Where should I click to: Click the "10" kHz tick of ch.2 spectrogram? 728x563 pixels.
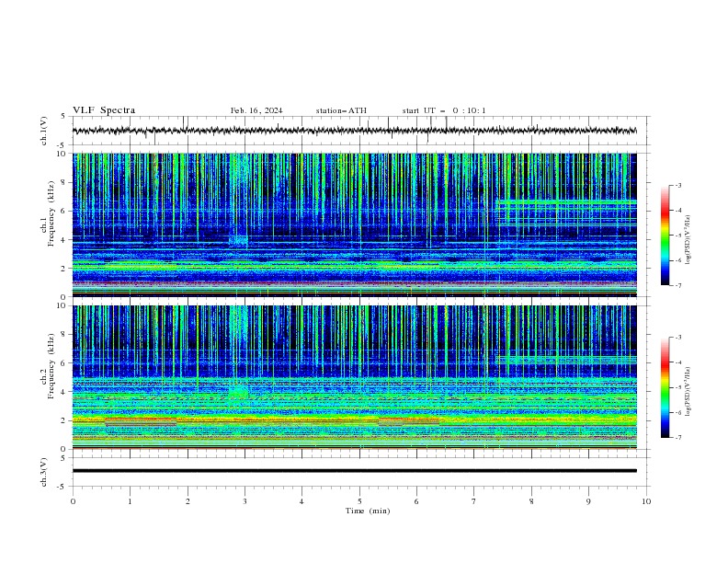(x=63, y=305)
